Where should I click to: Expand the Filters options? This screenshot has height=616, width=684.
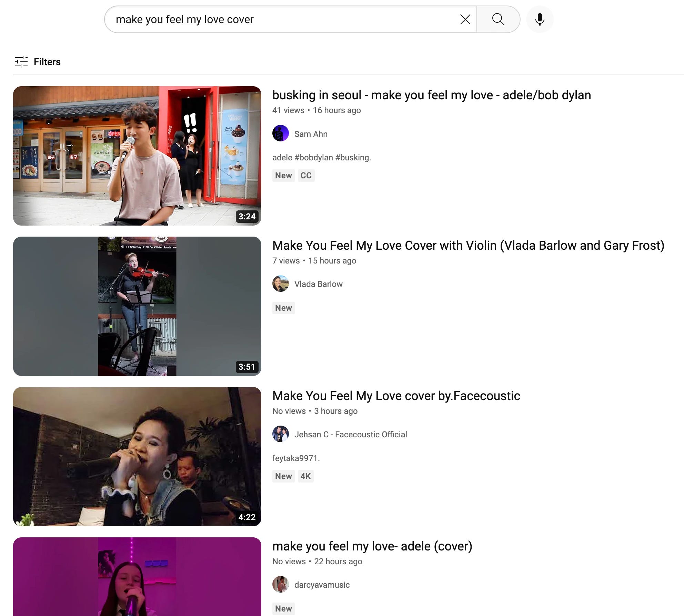(47, 62)
